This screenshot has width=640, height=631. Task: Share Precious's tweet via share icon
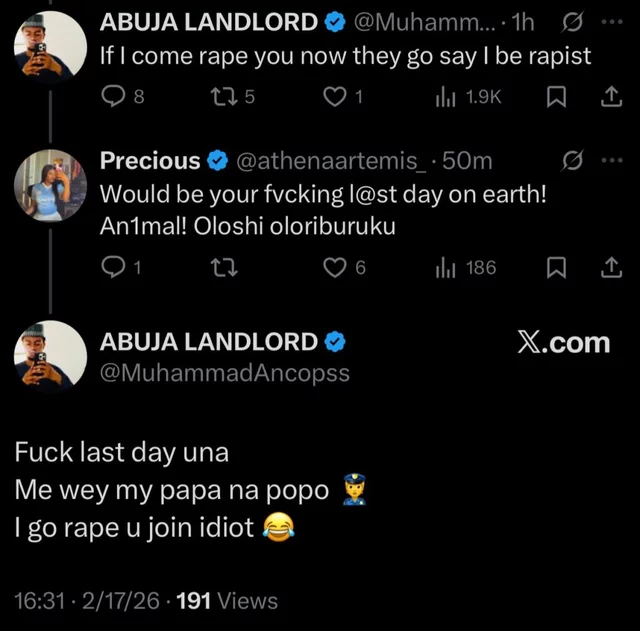[x=609, y=267]
